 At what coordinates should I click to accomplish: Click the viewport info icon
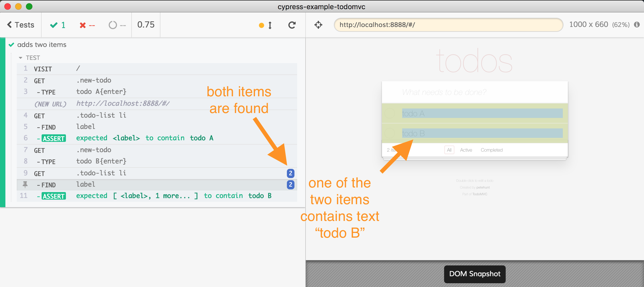coord(637,25)
